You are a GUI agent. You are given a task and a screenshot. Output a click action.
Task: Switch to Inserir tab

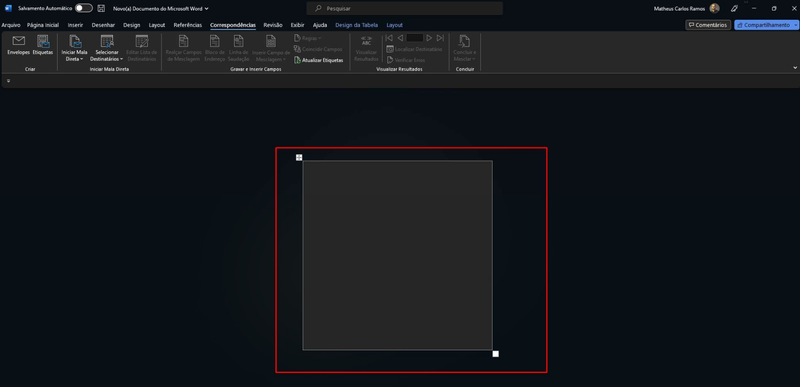click(x=75, y=25)
